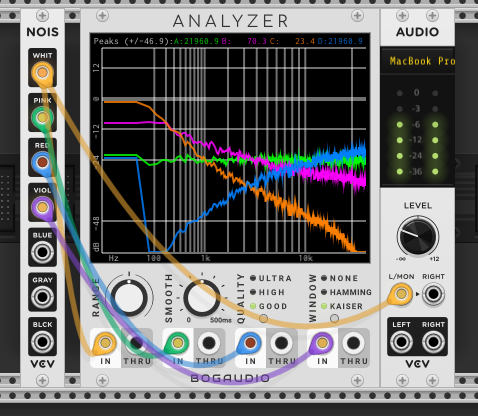Click the BOGAUDIO brand label
Viewport: 478px width, 416px height.
pyautogui.click(x=230, y=378)
